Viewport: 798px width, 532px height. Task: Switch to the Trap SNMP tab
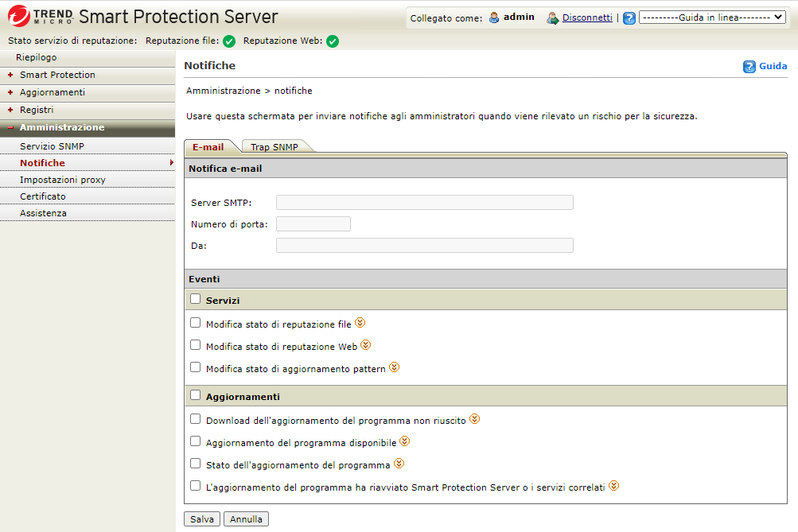click(274, 147)
